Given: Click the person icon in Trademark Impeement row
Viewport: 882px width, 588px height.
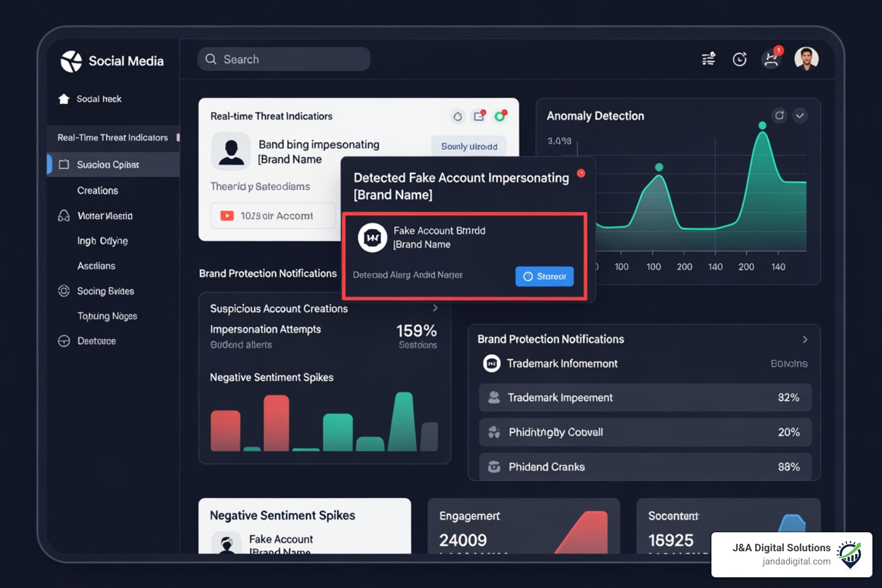Looking at the screenshot, I should pyautogui.click(x=494, y=397).
